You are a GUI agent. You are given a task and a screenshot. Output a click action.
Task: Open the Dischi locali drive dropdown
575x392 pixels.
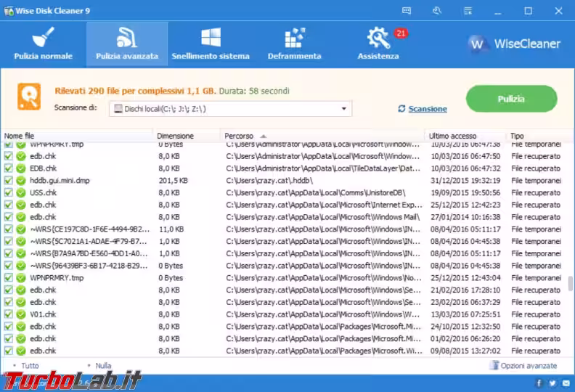tap(230, 109)
